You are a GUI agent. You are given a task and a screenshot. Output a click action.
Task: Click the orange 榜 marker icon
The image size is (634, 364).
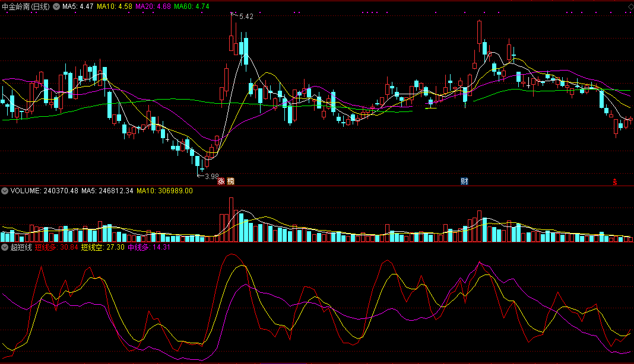231,181
